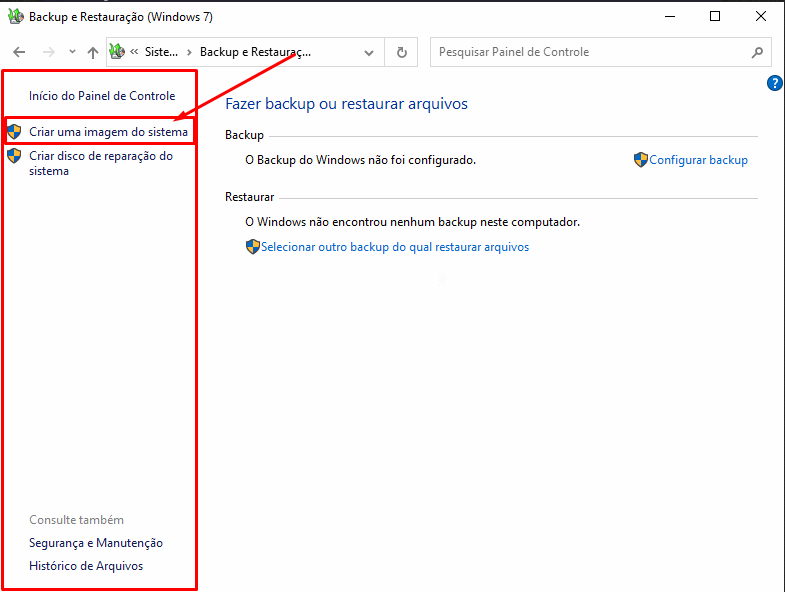Close the Backup e Restauração window
This screenshot has height=592, width=785.
(760, 17)
